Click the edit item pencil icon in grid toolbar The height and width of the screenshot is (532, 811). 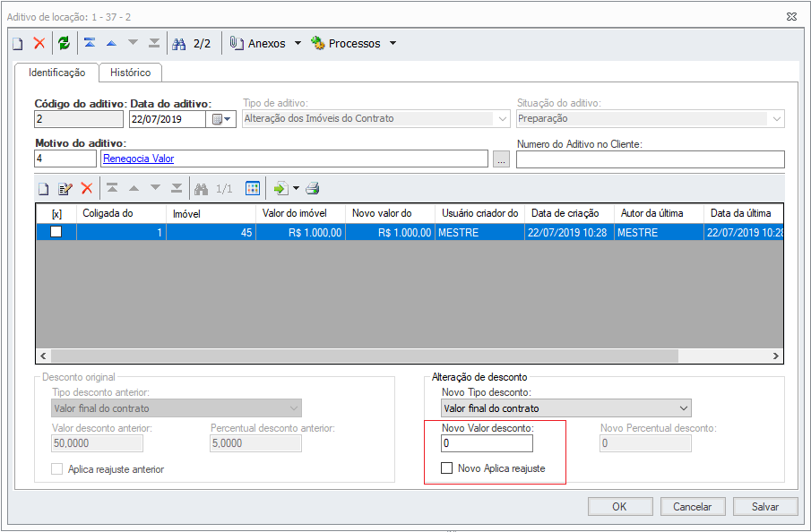(65, 189)
